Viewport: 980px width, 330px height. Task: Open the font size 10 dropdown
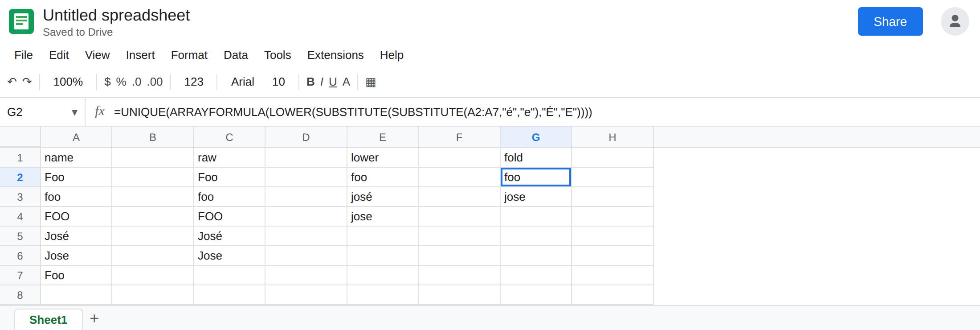tap(278, 82)
